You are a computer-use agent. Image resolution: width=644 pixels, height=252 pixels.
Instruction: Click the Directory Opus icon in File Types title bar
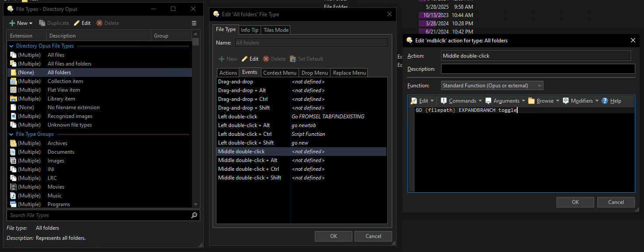(x=10, y=9)
